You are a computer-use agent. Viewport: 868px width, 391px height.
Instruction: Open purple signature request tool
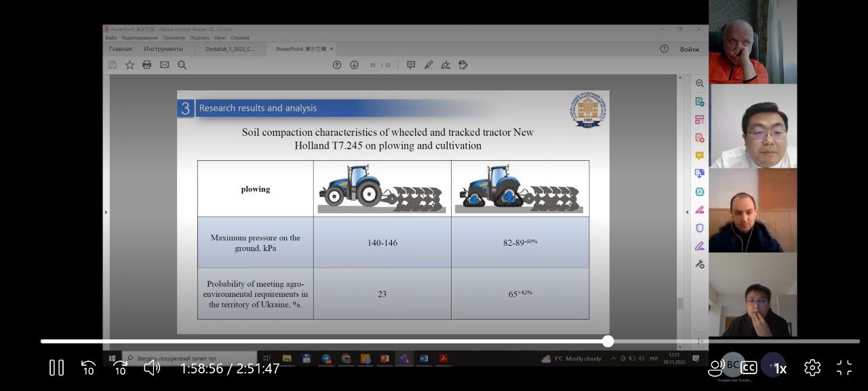pos(700,246)
